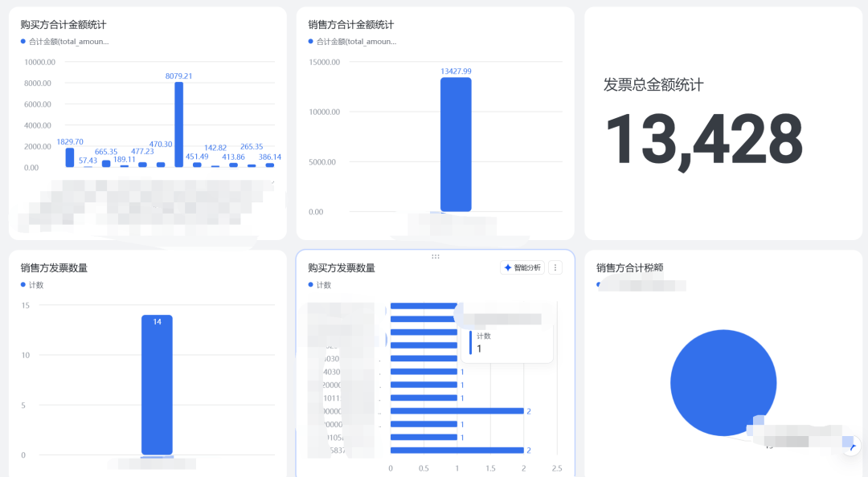This screenshot has width=868, height=477.
Task: Click the 386.14 data label
Action: point(270,157)
